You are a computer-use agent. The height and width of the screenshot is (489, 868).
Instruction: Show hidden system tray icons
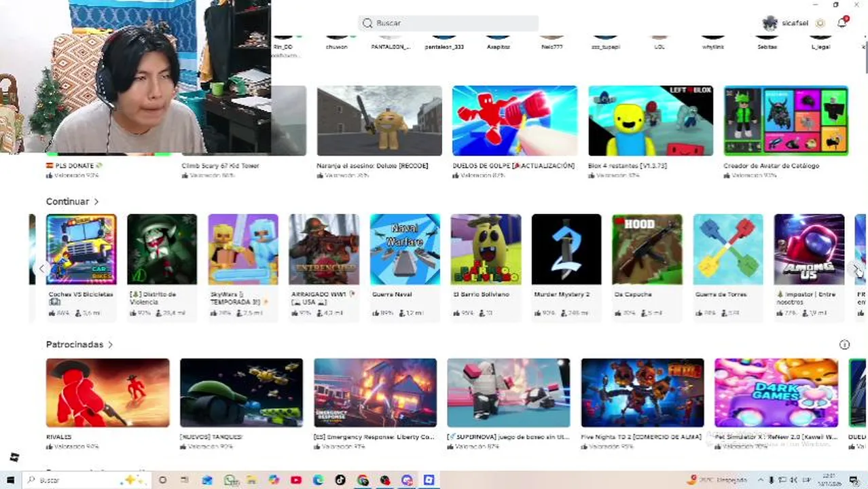[x=760, y=480]
